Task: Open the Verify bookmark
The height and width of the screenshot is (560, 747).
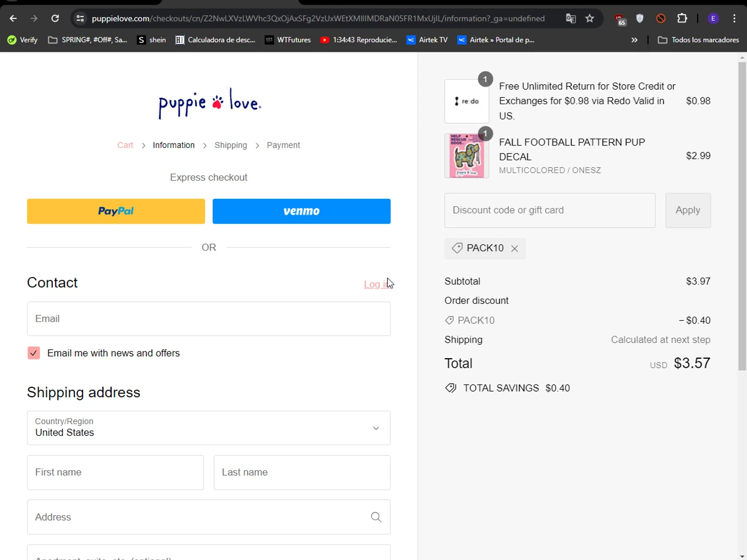Action: click(22, 40)
